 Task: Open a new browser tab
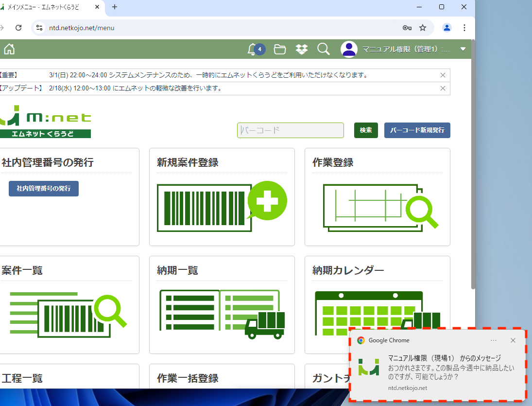coord(115,7)
